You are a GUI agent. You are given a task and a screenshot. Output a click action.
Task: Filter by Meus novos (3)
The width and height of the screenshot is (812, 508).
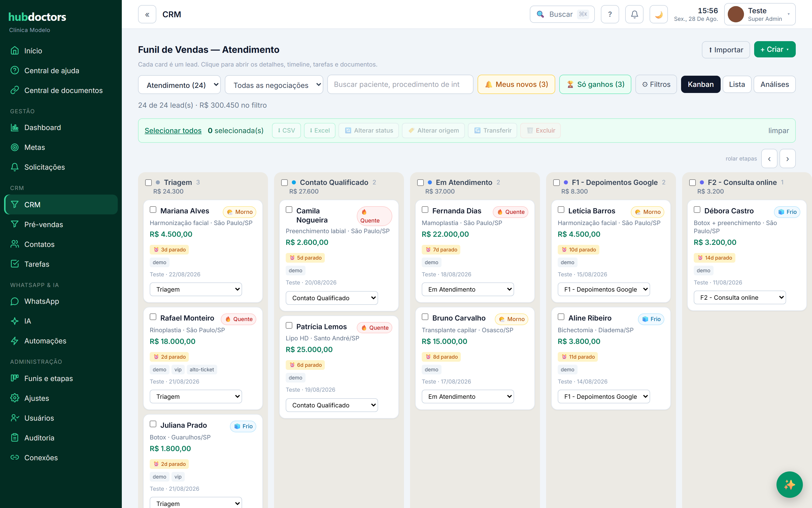click(x=516, y=84)
